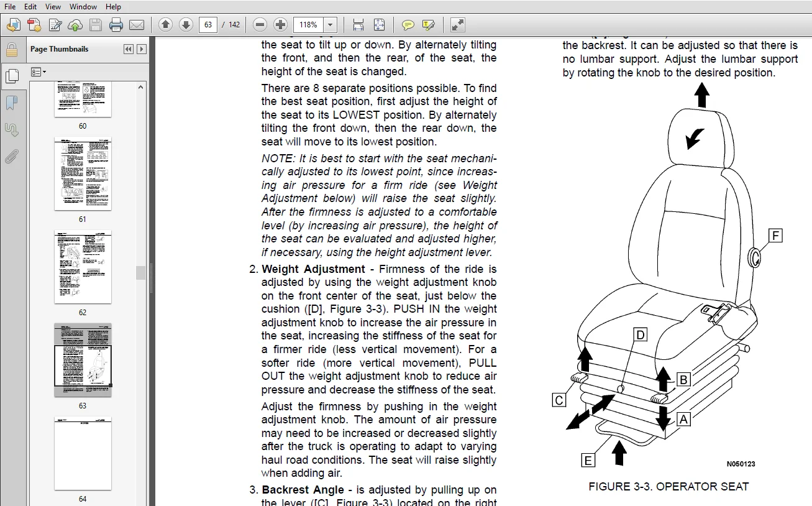Click the security lock icon in sidebar
This screenshot has height=506, width=812.
click(x=12, y=50)
